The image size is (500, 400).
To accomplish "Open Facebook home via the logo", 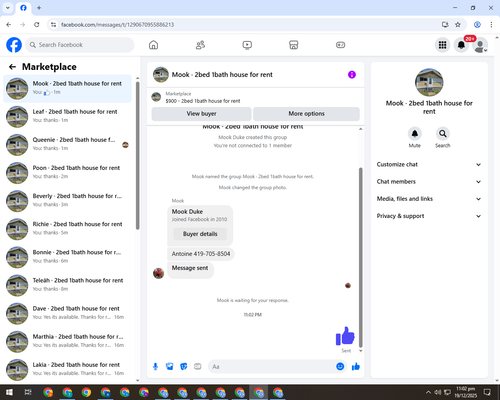I will 14,45.
